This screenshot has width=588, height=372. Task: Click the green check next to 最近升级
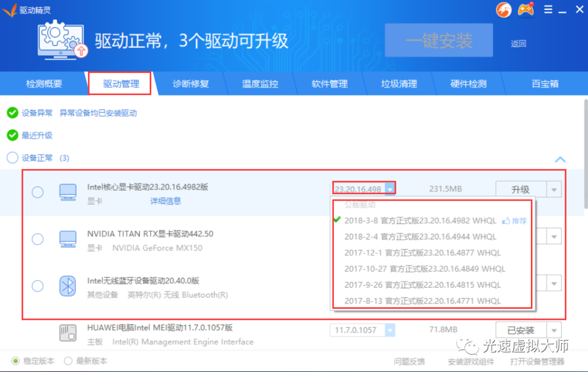tap(13, 135)
